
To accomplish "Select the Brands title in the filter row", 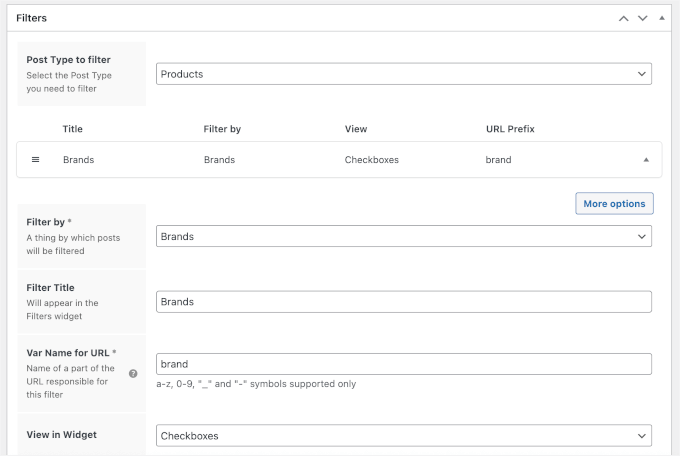I will coord(78,160).
